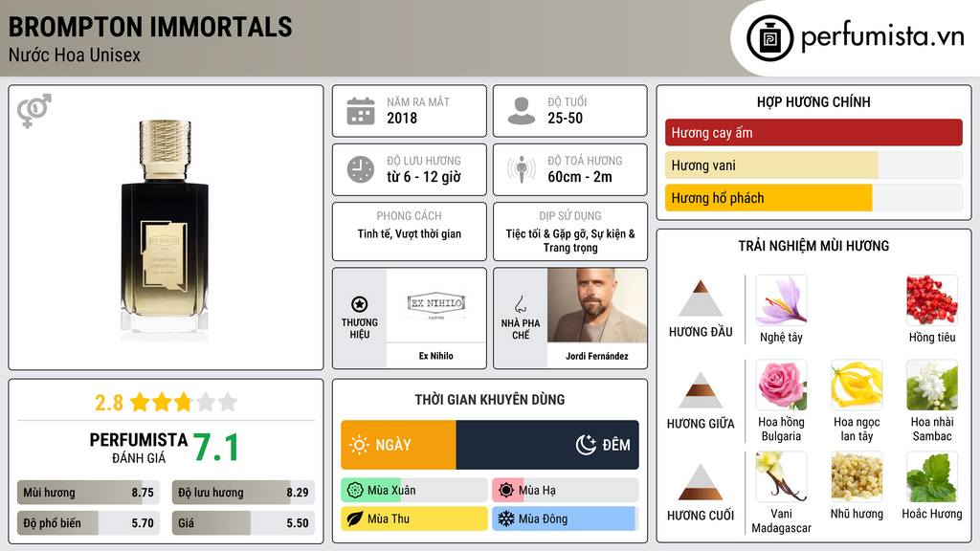Click the clock icon for Độ lưu hương
The width and height of the screenshot is (980, 551).
coord(361,169)
